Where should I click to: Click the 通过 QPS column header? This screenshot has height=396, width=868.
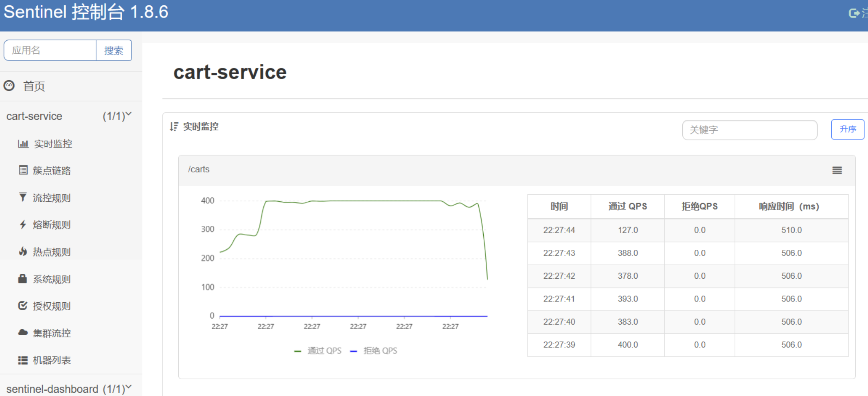pos(628,207)
